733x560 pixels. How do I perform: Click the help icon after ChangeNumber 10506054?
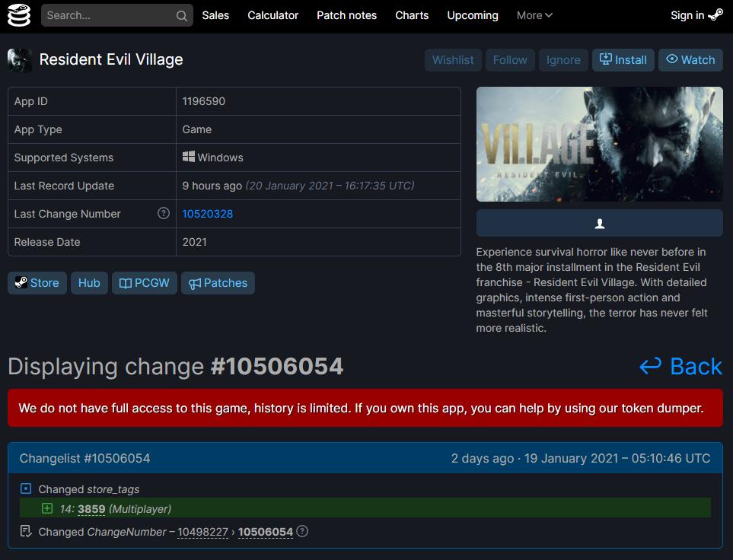(302, 532)
